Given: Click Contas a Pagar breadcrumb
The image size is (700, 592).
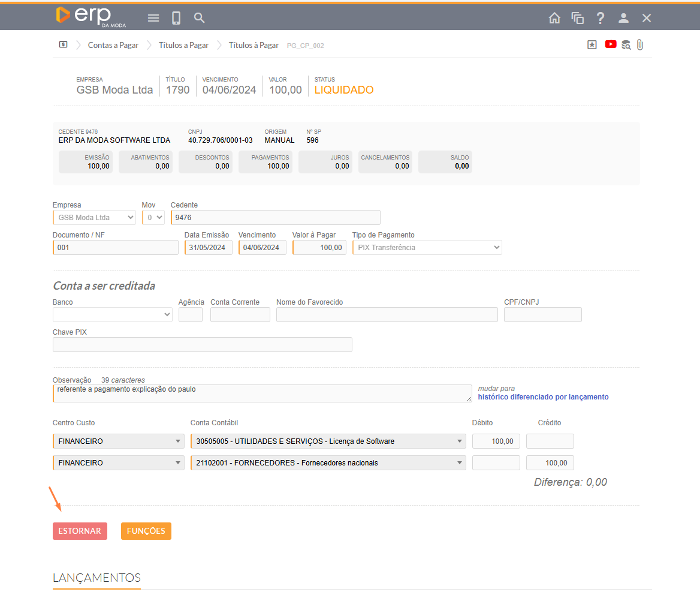Looking at the screenshot, I should point(113,45).
